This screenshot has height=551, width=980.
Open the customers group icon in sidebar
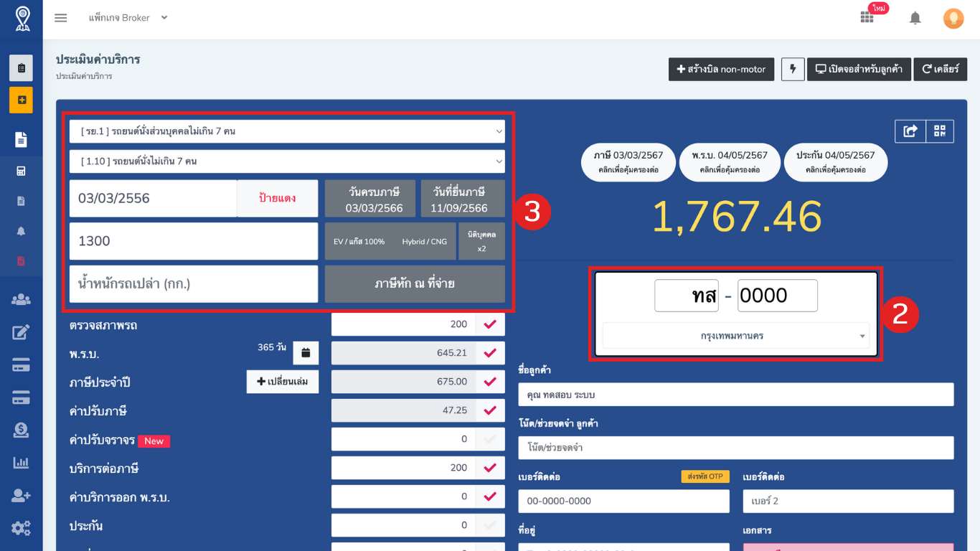(x=21, y=299)
